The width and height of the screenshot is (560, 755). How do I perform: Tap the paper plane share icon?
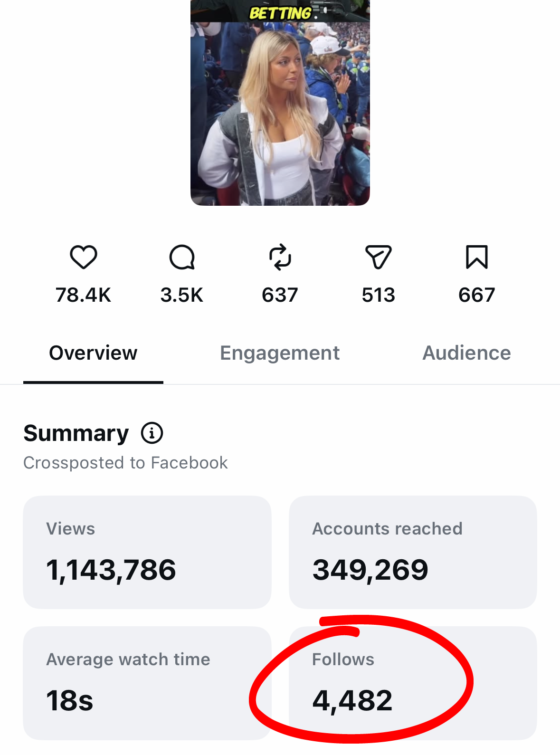click(379, 257)
